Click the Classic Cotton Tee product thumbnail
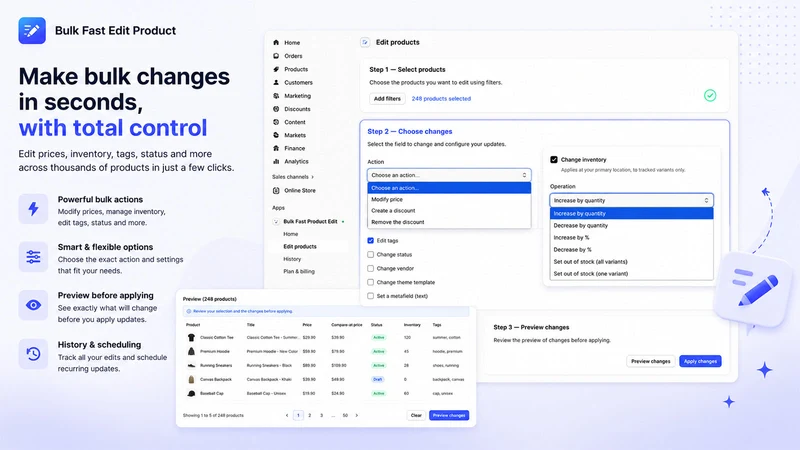Image resolution: width=800 pixels, height=450 pixels. tap(191, 337)
